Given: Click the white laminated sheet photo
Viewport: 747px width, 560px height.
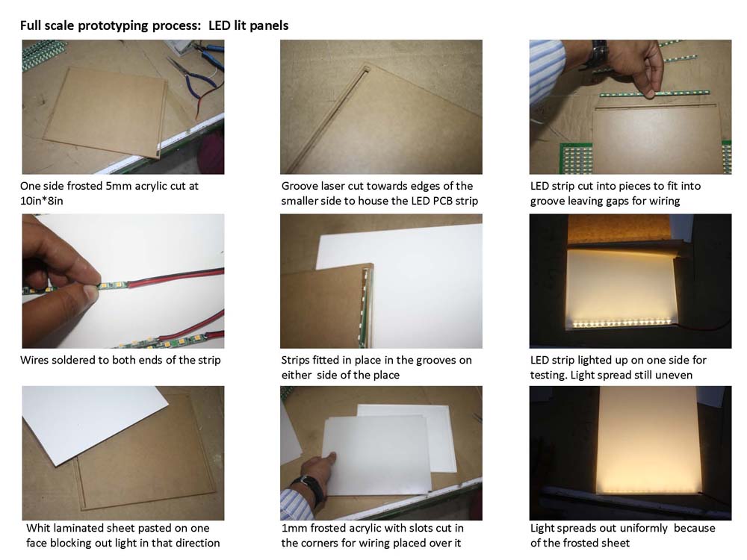Looking at the screenshot, I should click(x=123, y=453).
